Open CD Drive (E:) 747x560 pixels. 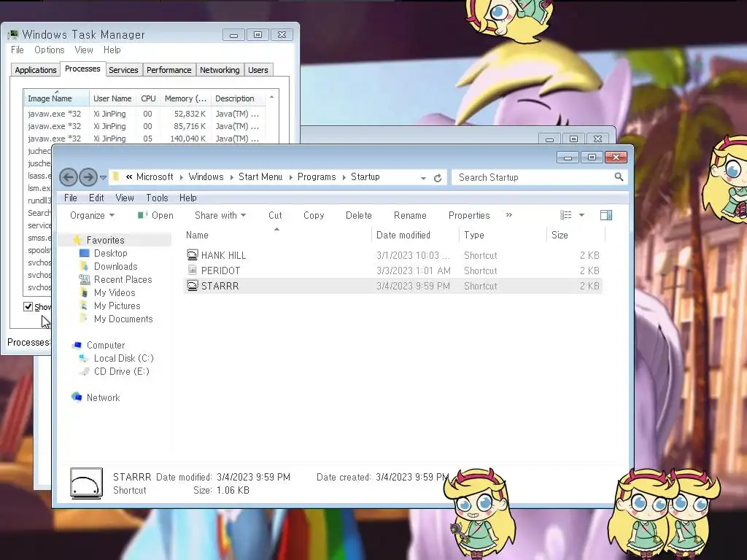pyautogui.click(x=122, y=371)
